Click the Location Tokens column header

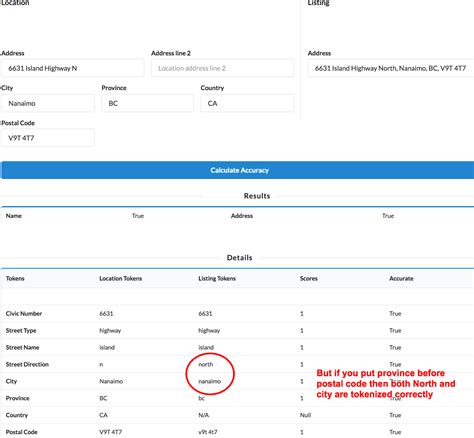tap(121, 278)
